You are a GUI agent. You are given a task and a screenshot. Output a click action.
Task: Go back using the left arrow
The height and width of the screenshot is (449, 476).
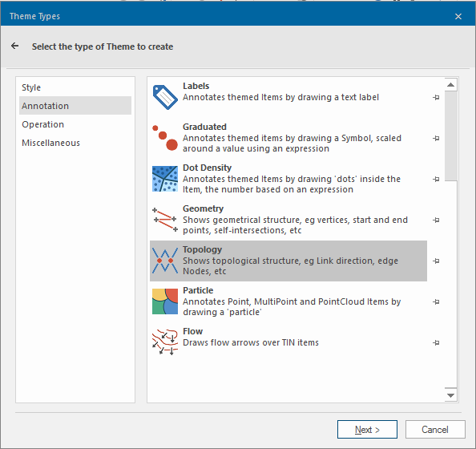coord(15,47)
